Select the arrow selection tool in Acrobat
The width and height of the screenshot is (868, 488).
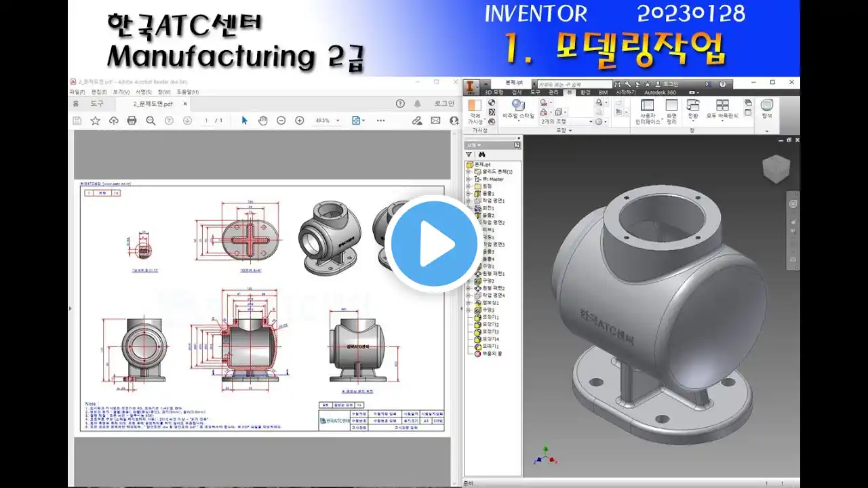click(x=245, y=121)
